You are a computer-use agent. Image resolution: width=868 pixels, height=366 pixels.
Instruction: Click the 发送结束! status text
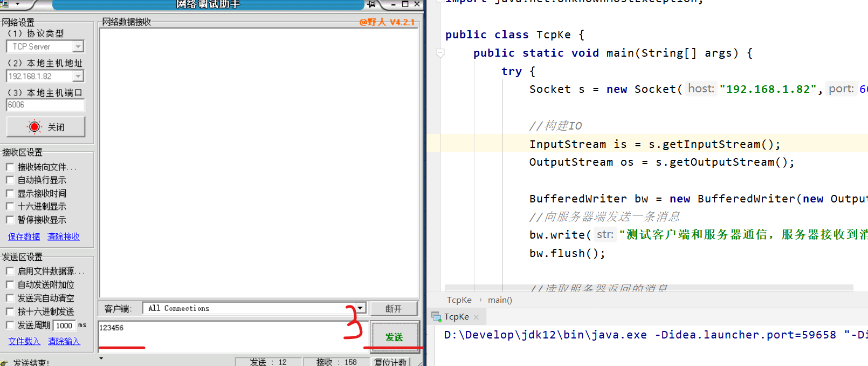(x=31, y=363)
